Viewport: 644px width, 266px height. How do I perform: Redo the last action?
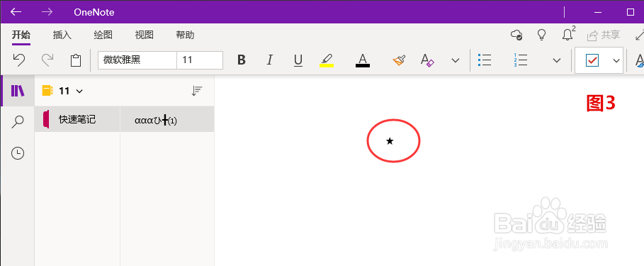click(x=47, y=60)
